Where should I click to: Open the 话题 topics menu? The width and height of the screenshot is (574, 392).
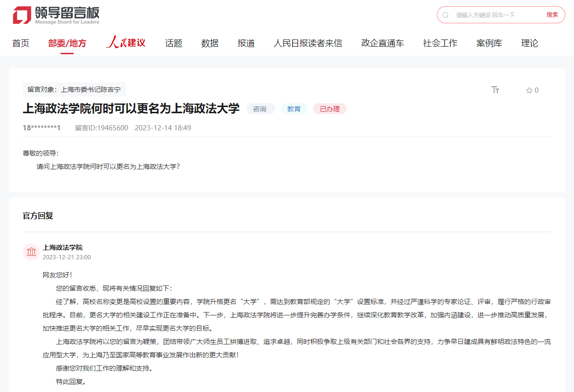174,43
